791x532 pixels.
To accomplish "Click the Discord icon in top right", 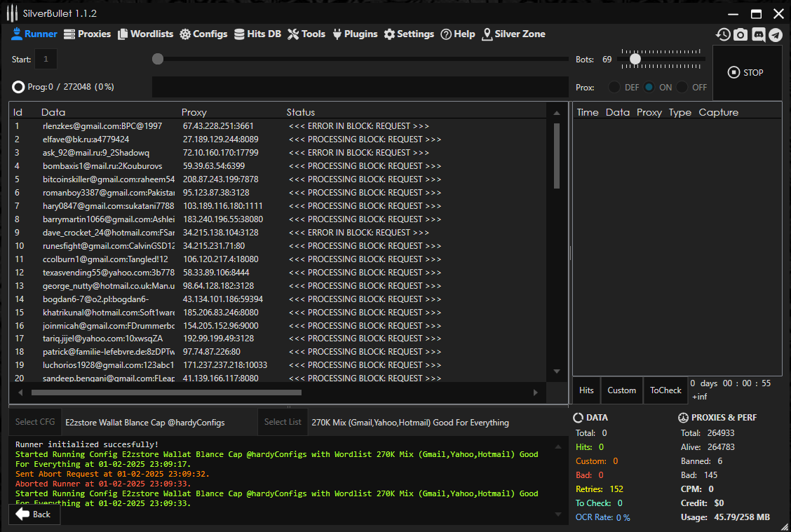I will 758,34.
